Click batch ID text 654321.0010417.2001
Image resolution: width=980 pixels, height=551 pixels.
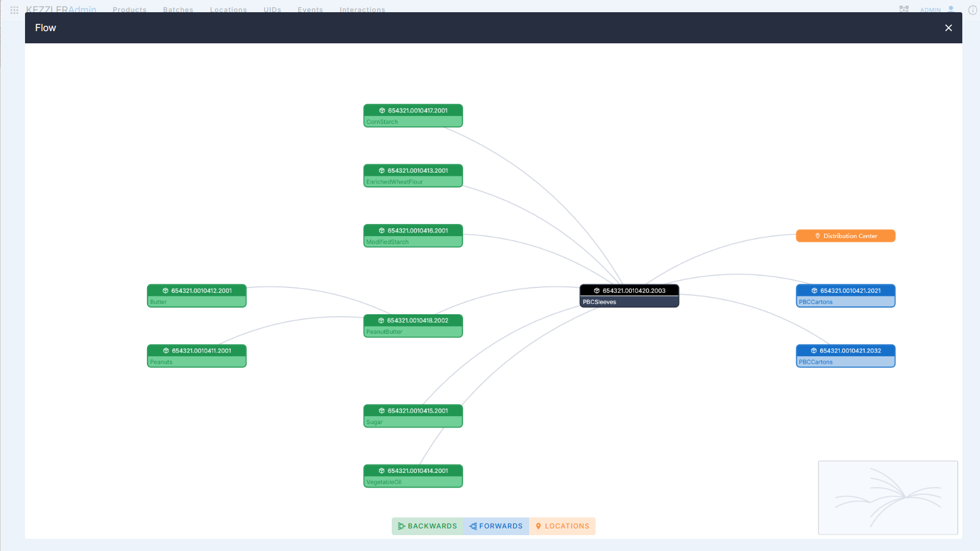pos(418,110)
